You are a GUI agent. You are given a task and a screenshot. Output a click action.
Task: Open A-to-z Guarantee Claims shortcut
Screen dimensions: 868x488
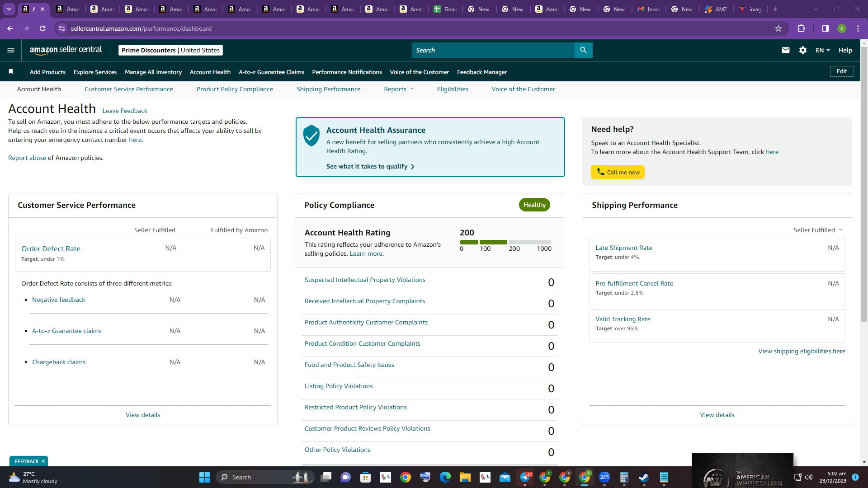click(x=271, y=72)
